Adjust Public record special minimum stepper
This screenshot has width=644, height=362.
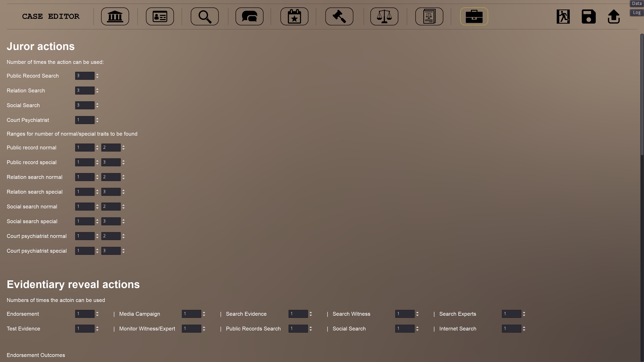click(97, 162)
